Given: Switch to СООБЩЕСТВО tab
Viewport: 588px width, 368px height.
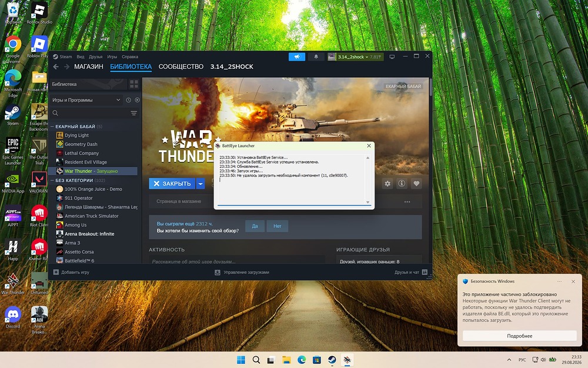Looking at the screenshot, I should click(181, 67).
